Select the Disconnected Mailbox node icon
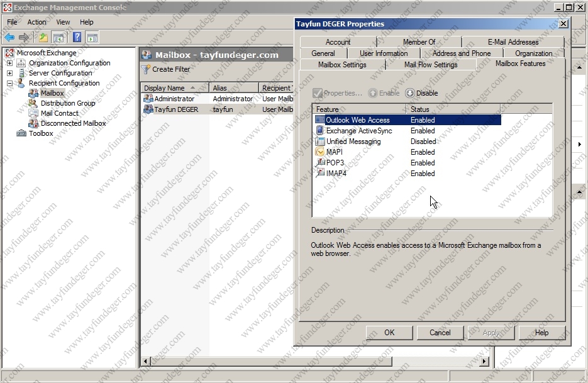This screenshot has width=588, height=383. [34, 123]
